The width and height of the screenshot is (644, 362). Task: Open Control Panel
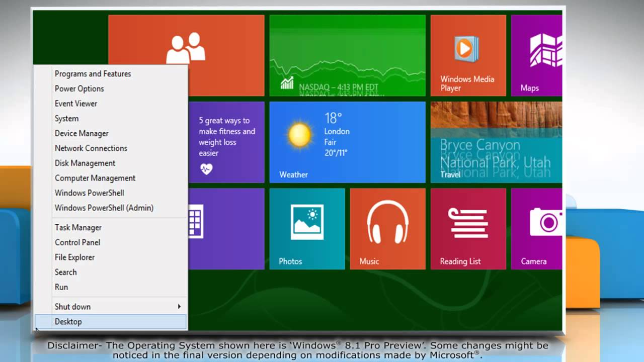77,242
